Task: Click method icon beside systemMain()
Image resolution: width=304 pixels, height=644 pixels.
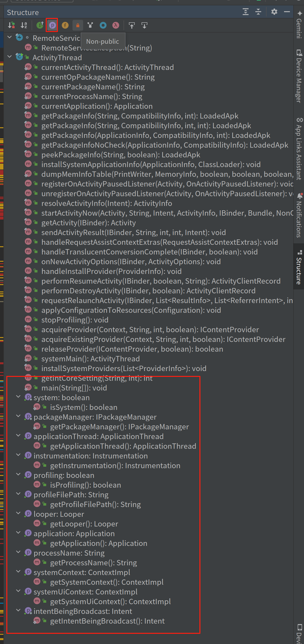Action: coord(28,358)
